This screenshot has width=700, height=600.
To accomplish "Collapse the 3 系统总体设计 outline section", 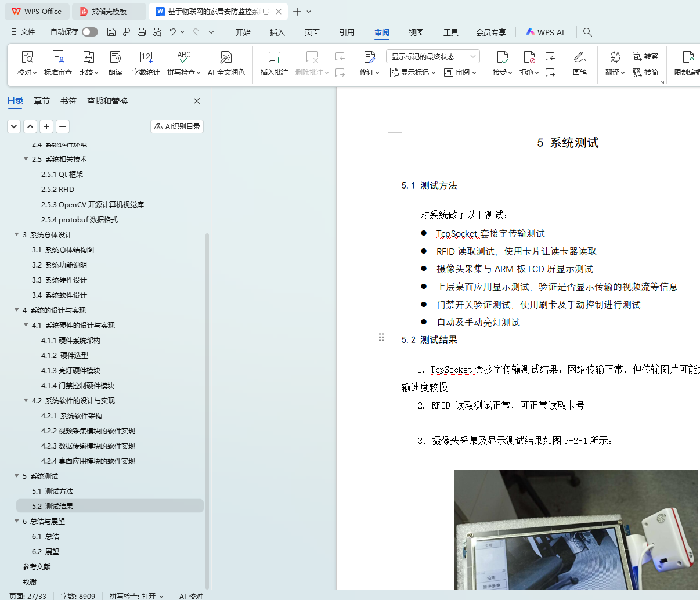I will point(17,234).
